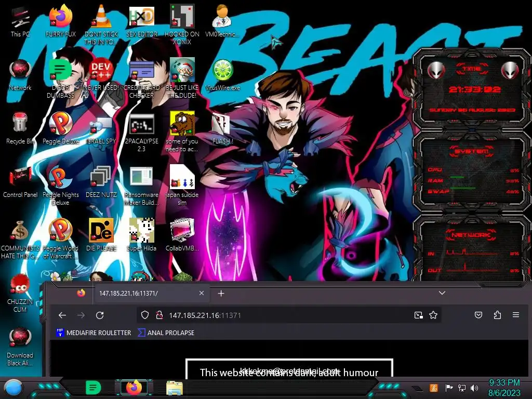Open the Action Center flag tray icon
Screen dimensions: 532x399
(x=449, y=388)
